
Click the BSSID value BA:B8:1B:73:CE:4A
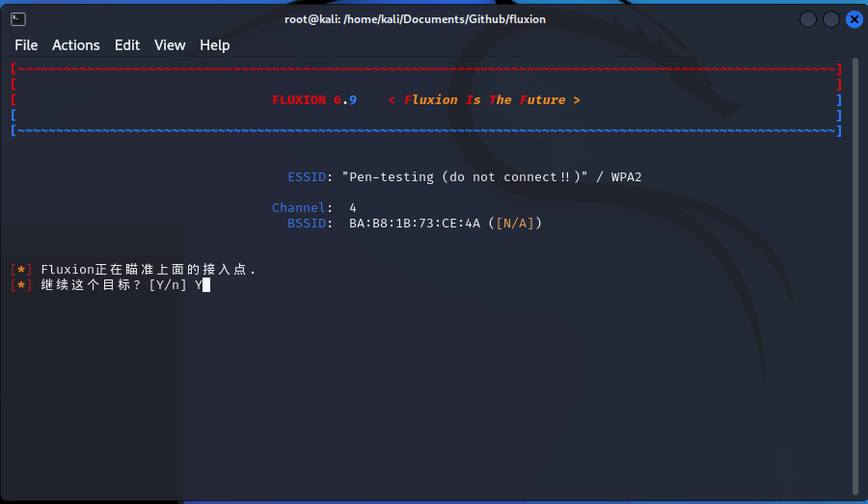tap(415, 223)
